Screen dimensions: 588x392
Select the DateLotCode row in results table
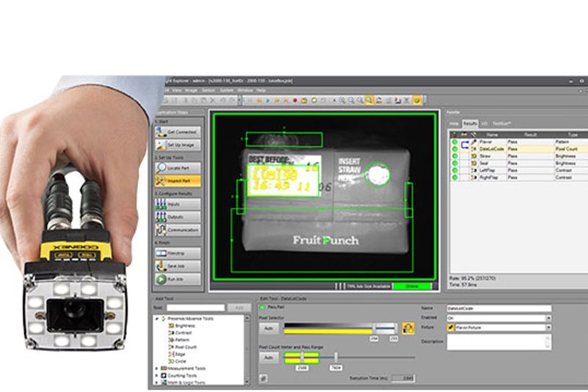pyautogui.click(x=519, y=149)
